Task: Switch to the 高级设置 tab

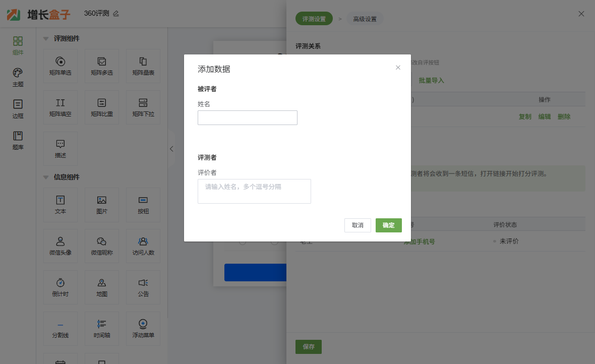Action: click(365, 19)
